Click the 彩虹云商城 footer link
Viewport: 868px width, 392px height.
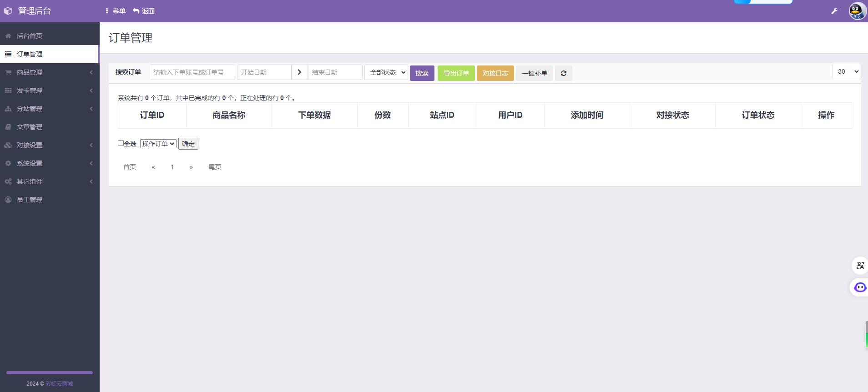[59, 384]
